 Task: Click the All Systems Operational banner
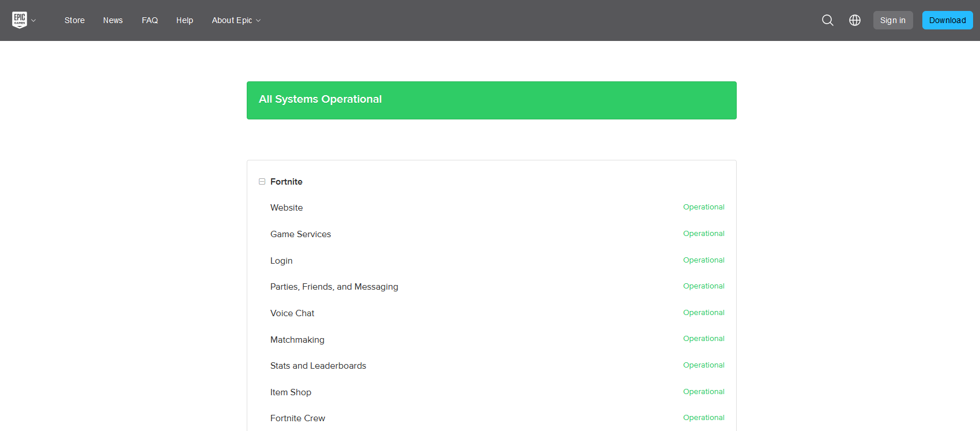click(x=492, y=100)
